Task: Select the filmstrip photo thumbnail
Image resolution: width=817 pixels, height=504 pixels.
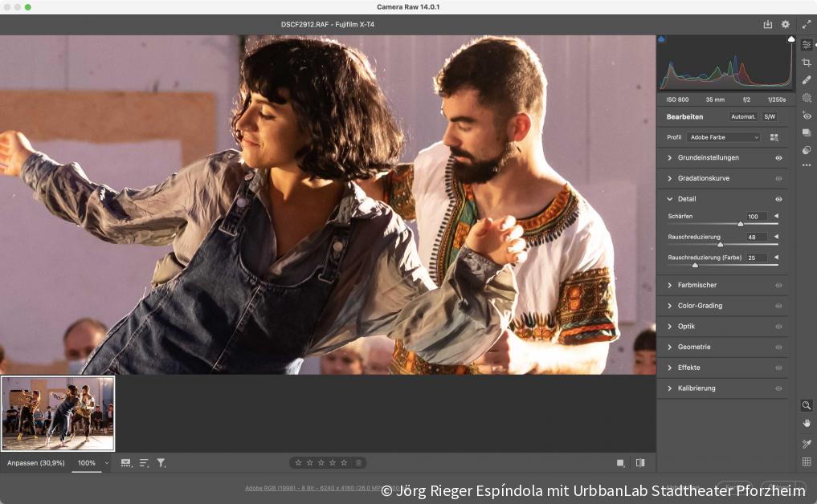Action: [x=57, y=413]
